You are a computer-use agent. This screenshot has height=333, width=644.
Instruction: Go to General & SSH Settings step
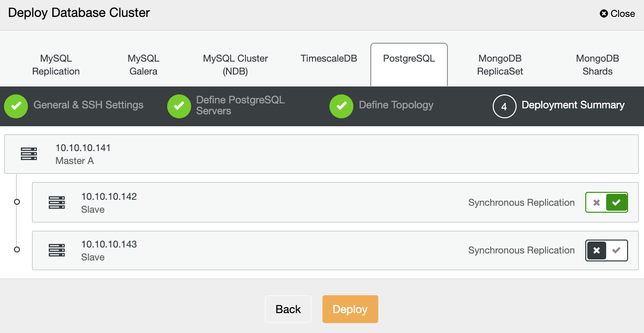tap(88, 105)
